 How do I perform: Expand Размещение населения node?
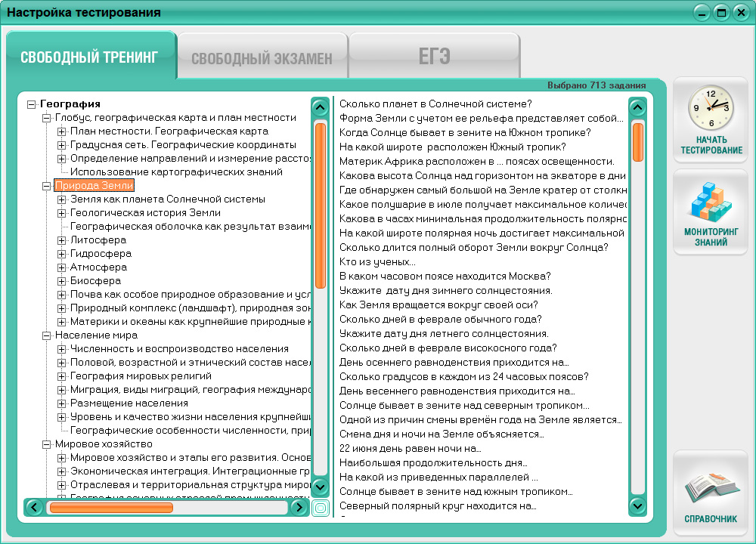coord(62,403)
